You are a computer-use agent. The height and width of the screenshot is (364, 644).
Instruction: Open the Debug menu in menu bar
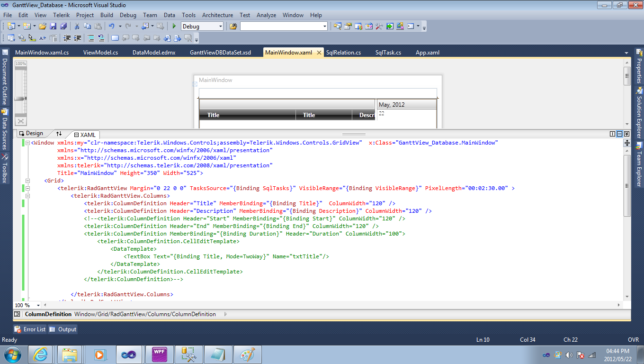(128, 15)
